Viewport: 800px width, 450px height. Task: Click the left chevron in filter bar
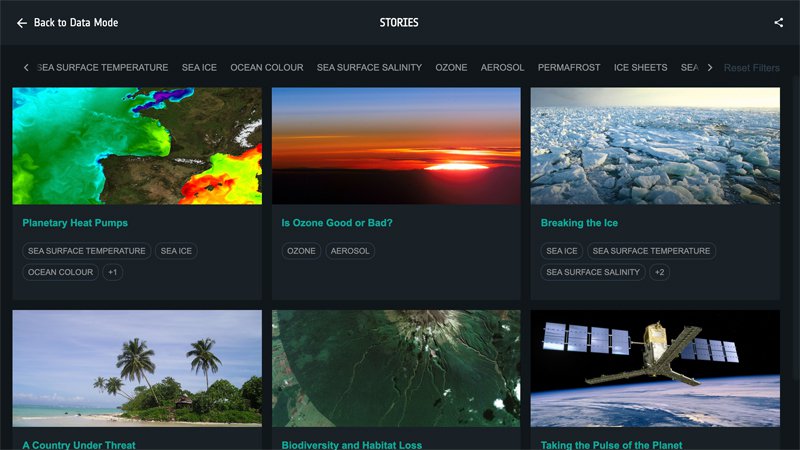click(26, 67)
